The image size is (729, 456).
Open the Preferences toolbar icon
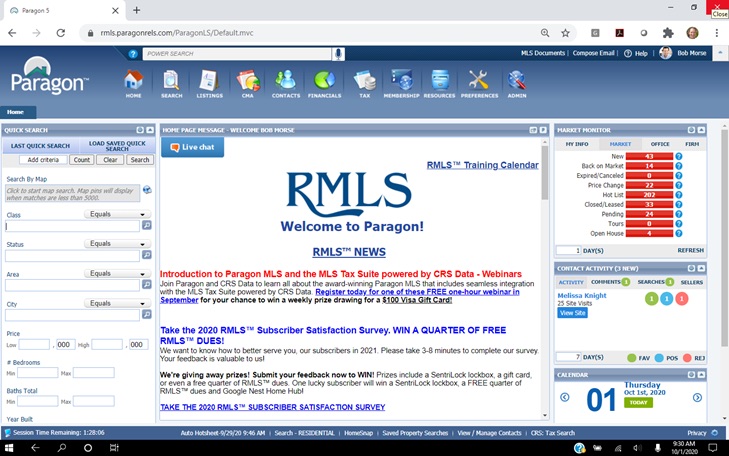click(479, 84)
